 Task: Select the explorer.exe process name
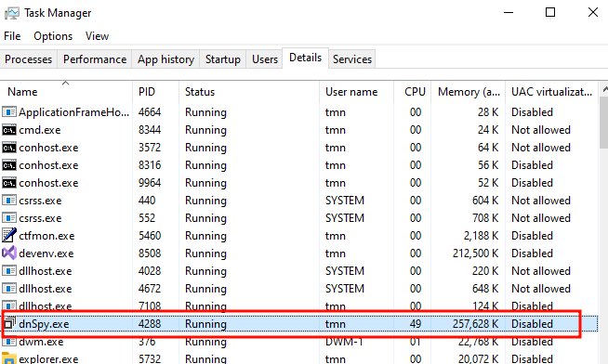(48, 359)
